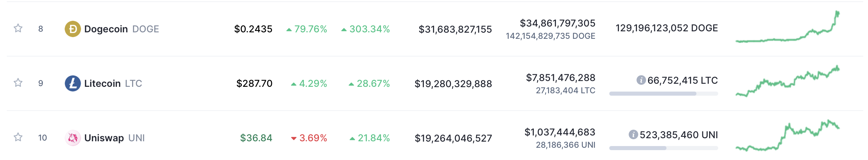This screenshot has height=160, width=868.
Task: Add Uniswap to watchlist via star
Action: point(18,137)
